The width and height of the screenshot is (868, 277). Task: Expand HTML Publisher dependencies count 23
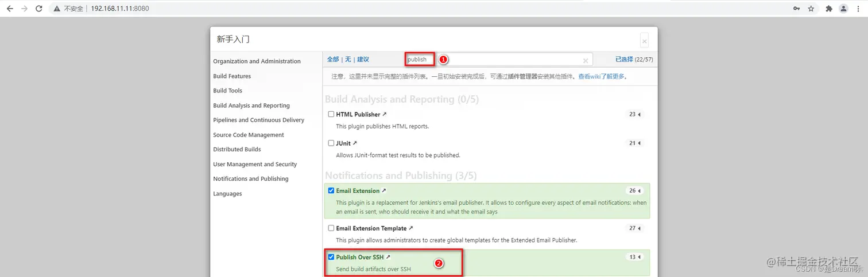[x=635, y=114]
